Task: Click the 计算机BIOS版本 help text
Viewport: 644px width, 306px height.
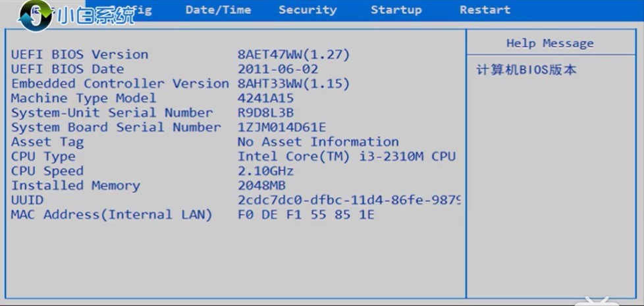Action: [527, 70]
